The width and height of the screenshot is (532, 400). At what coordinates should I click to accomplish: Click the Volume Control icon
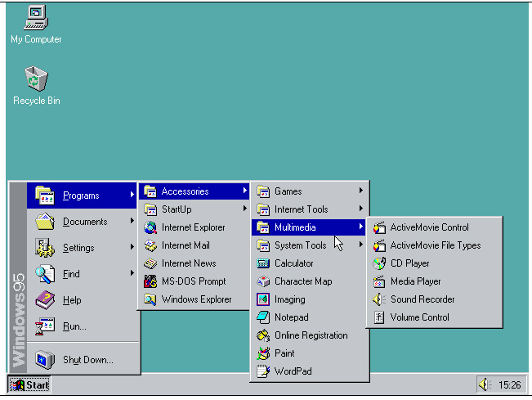(x=379, y=317)
